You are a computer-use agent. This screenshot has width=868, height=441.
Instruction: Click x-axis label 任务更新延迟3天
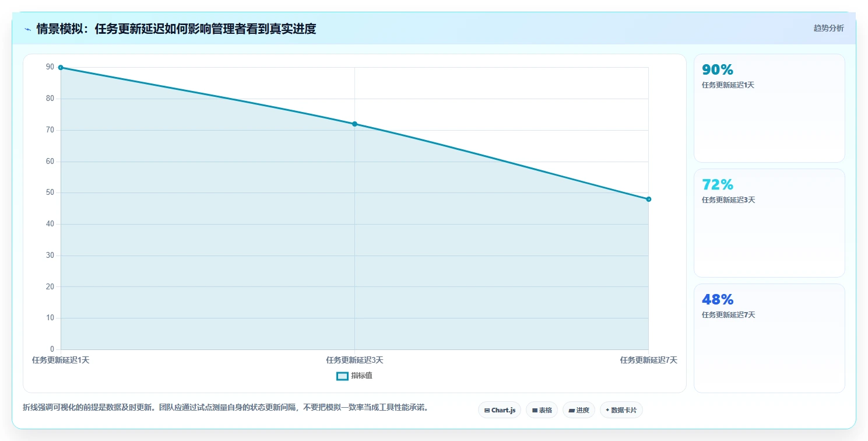354,360
